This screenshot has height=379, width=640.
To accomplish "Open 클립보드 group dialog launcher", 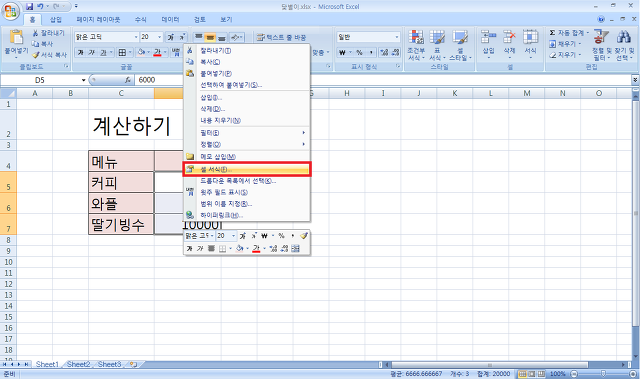I will coord(66,66).
